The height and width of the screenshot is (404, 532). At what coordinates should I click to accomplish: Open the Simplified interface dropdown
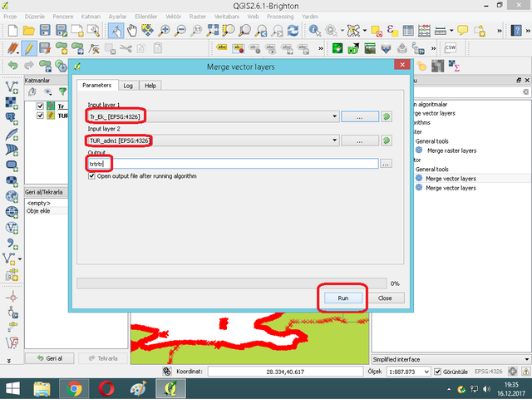coord(526,359)
